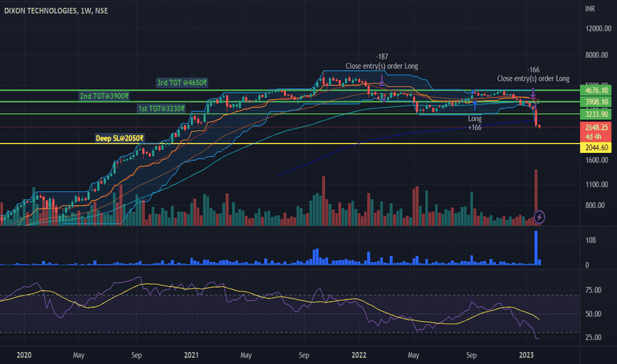Click the 8000.00 price axis label
The image size is (617, 364).
point(596,55)
